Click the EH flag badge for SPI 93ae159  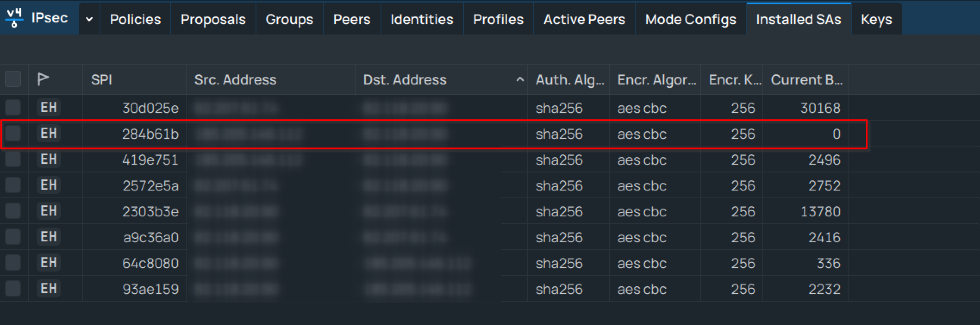(48, 289)
